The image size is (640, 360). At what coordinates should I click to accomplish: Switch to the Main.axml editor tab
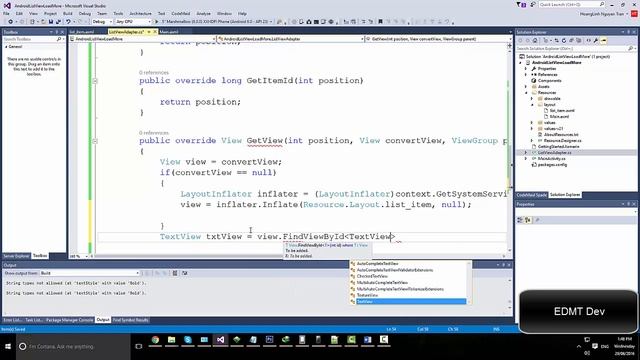pos(169,32)
